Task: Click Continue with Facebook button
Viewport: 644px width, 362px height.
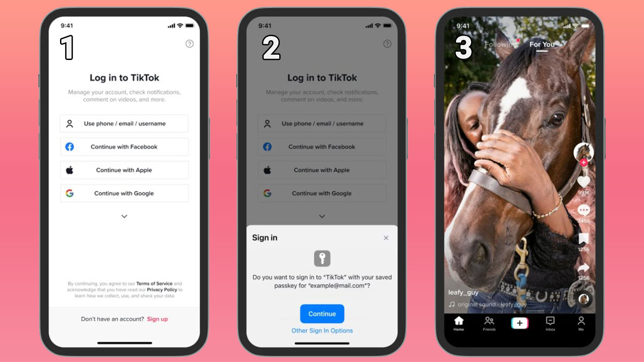Action: tap(124, 147)
